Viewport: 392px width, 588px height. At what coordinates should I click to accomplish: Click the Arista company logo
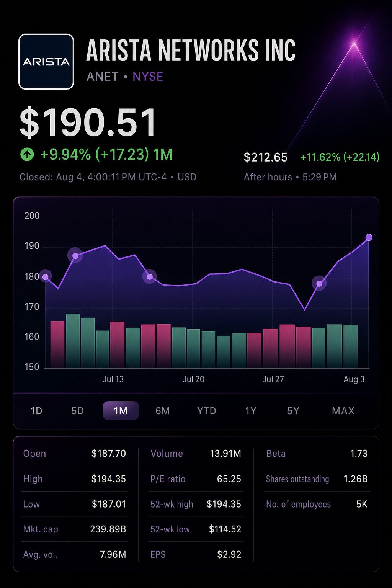click(46, 62)
